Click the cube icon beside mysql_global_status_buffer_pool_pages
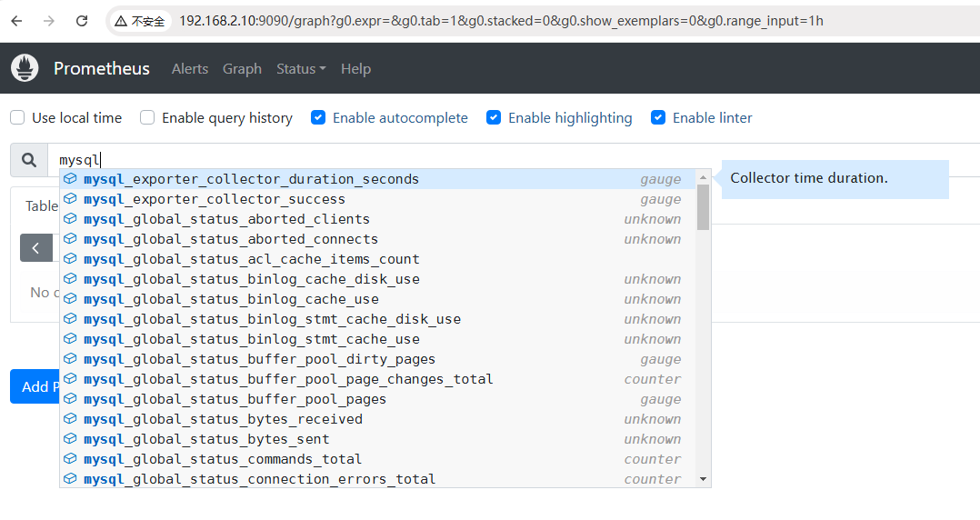This screenshot has width=980, height=520. [x=70, y=399]
